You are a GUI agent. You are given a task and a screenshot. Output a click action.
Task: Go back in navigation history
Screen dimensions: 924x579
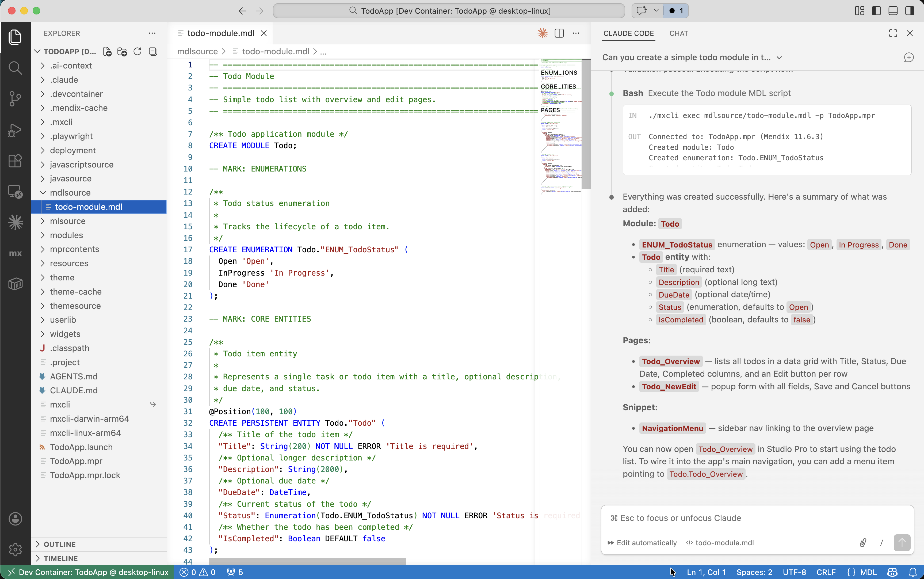[242, 11]
